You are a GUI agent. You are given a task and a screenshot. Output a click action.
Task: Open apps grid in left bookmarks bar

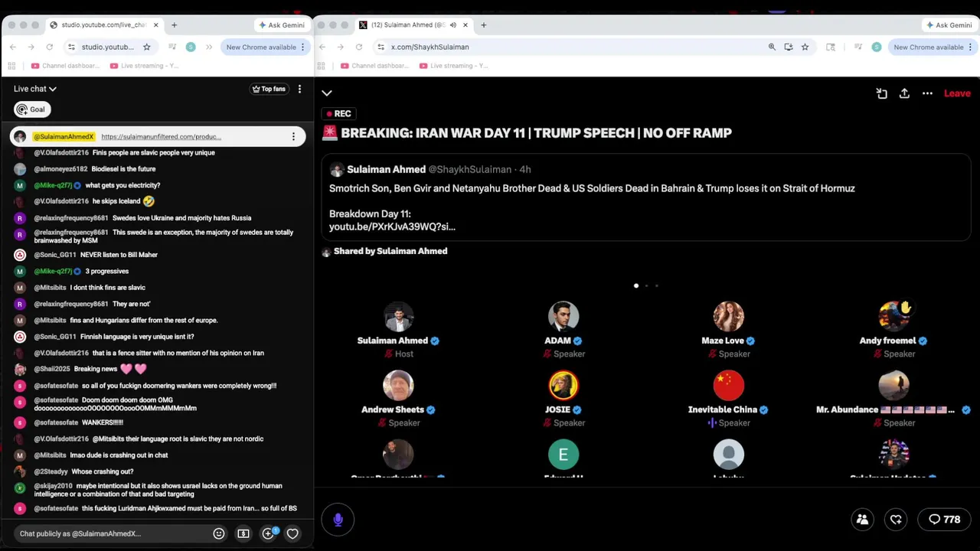tap(11, 66)
